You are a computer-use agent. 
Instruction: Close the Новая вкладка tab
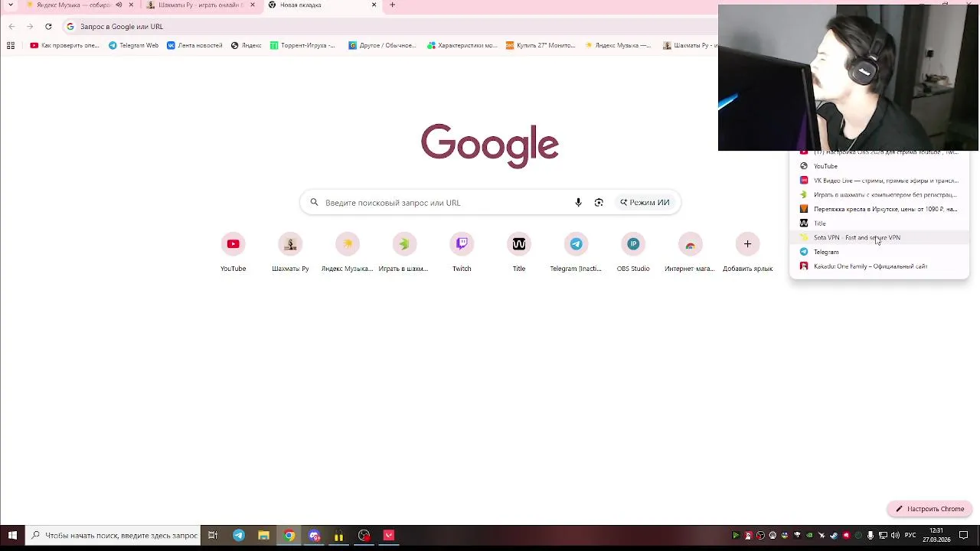point(374,5)
